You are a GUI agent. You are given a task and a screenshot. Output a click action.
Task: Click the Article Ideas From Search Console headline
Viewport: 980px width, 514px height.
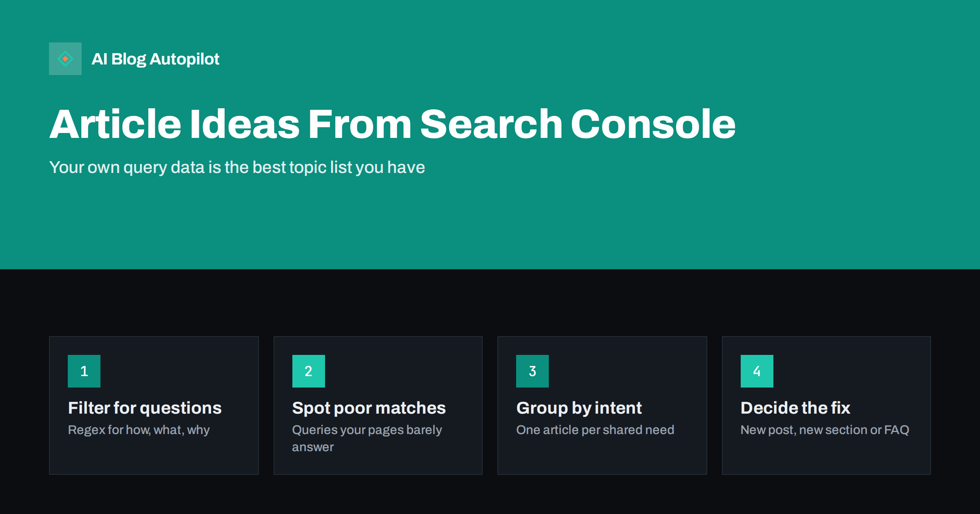tap(392, 124)
